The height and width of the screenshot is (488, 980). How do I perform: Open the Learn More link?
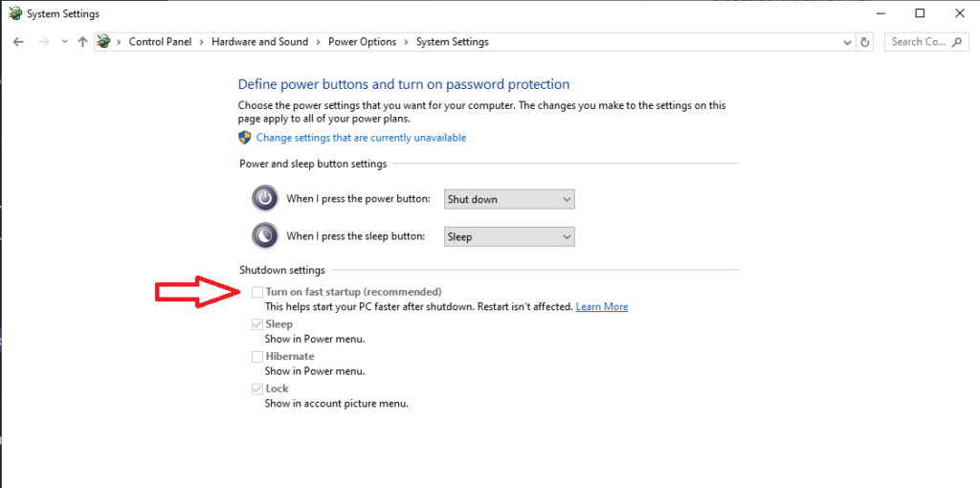pyautogui.click(x=602, y=307)
